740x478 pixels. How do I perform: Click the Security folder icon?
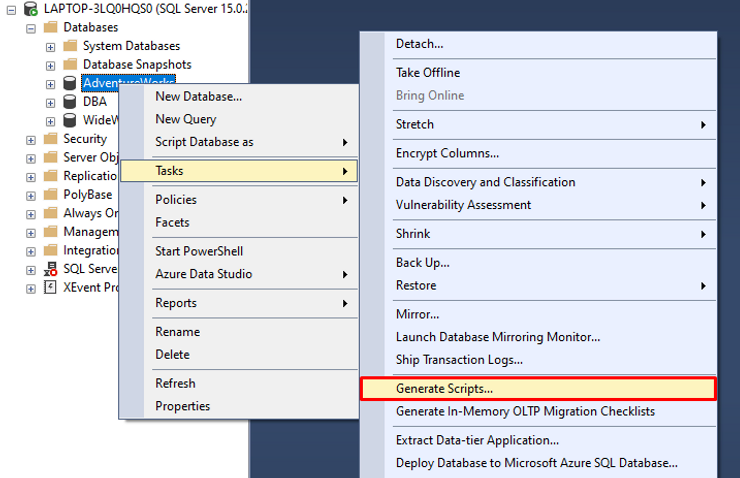(50, 139)
